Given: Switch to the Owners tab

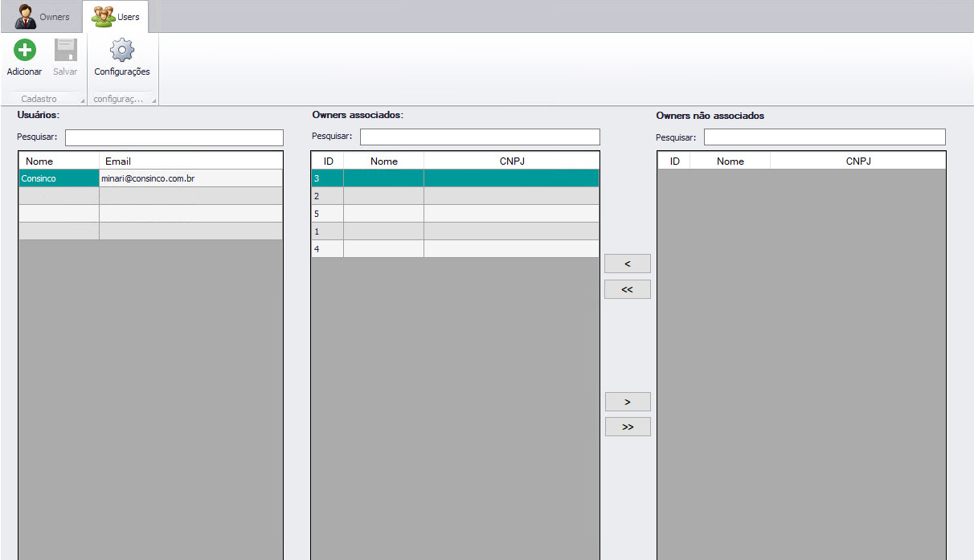Looking at the screenshot, I should 43,16.
